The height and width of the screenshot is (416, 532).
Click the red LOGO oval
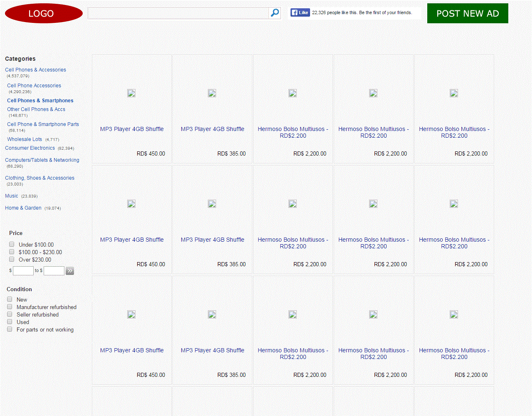pos(44,13)
